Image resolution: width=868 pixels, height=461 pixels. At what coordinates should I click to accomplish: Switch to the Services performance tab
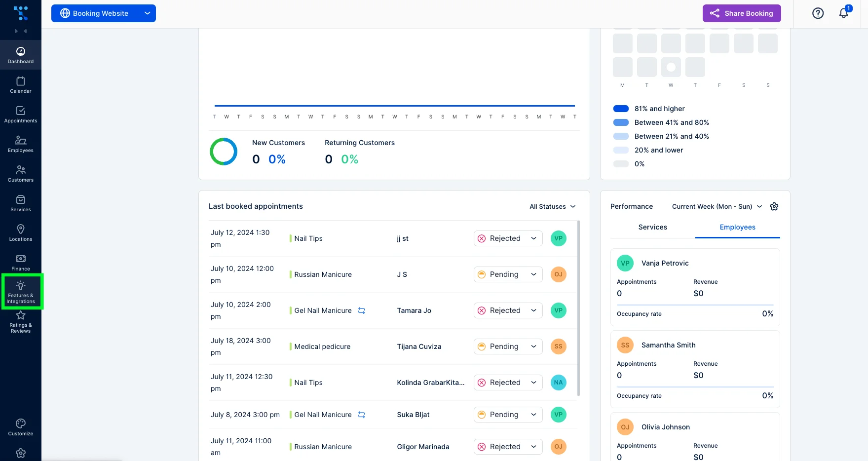652,227
